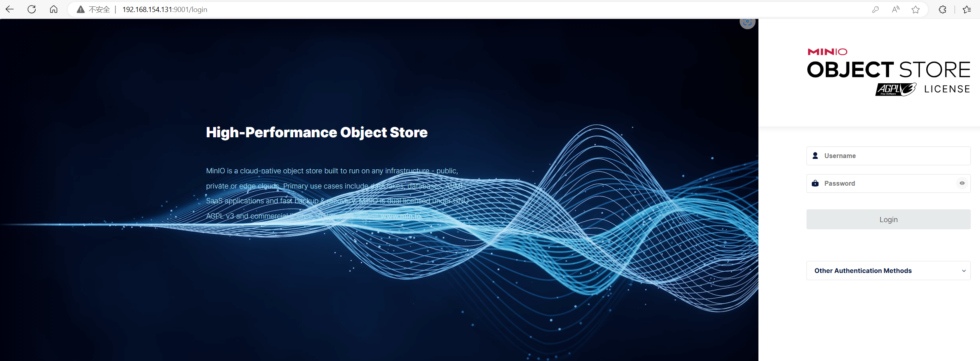Click the High-Performance Object Store heading
This screenshot has height=361, width=980.
[x=317, y=132]
